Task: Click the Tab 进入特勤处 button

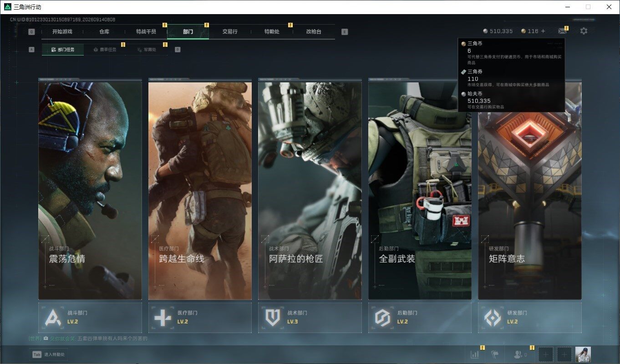Action: pos(48,354)
